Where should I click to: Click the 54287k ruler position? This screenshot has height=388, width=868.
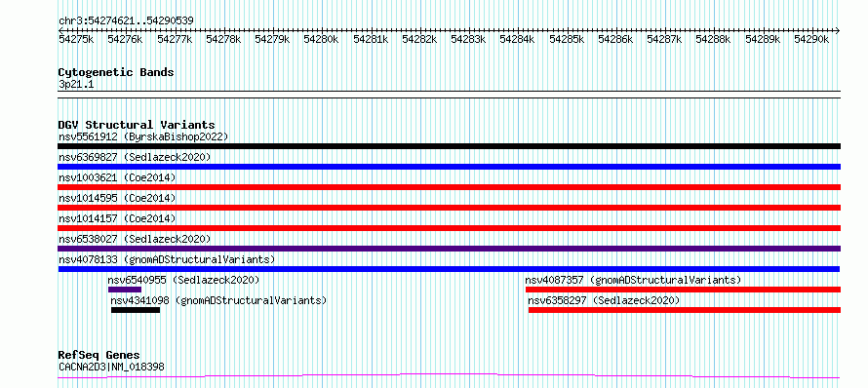665,39
